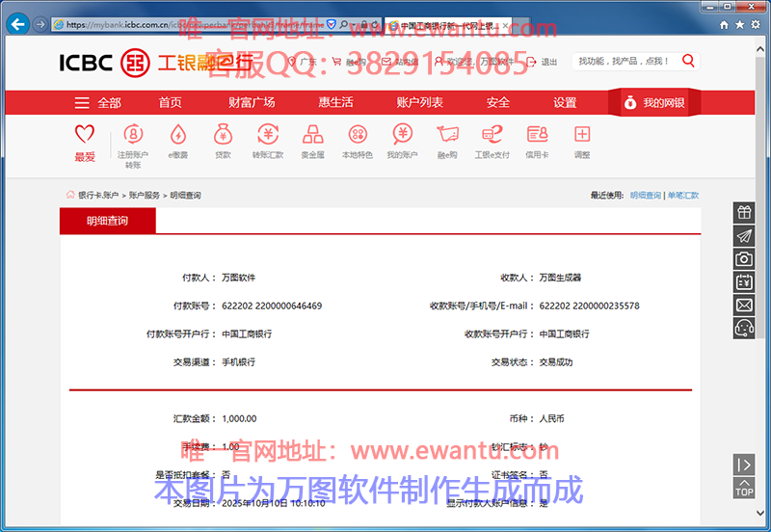
Task: Open the e缴费 payment icon
Action: coord(178,134)
